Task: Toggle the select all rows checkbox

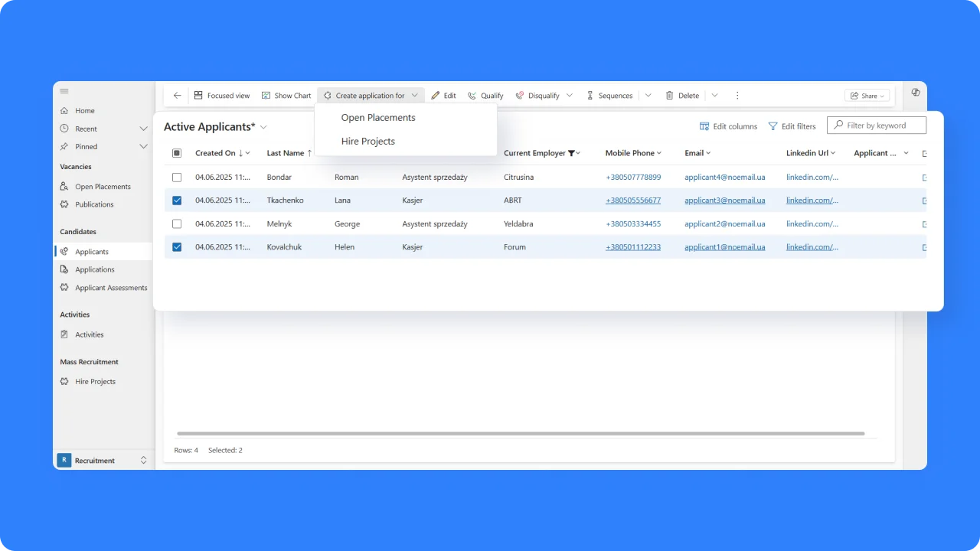Action: point(177,153)
